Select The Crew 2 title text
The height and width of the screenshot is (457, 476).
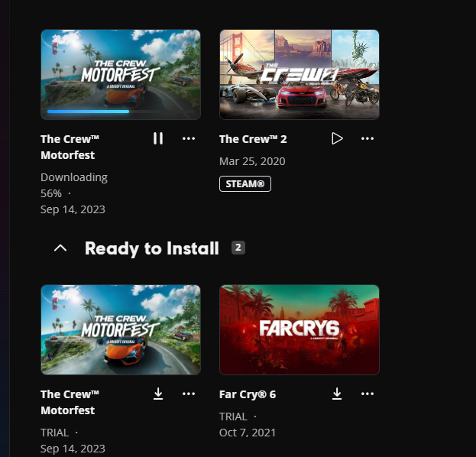click(253, 139)
